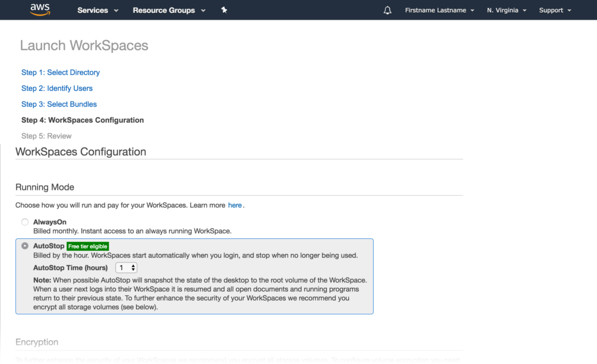597x364 pixels.
Task: Click the AWS logo icon
Action: pos(40,10)
